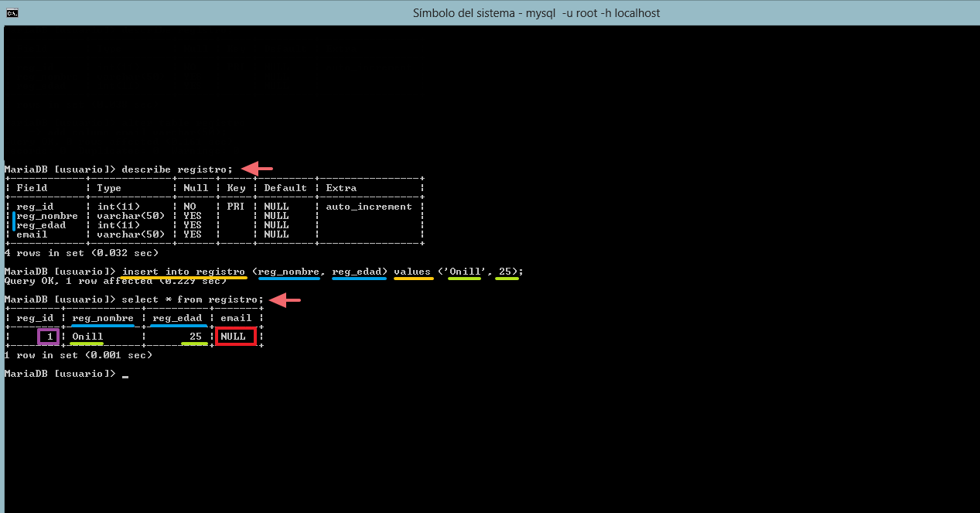Click the Default column header
This screenshot has height=513, width=980.
285,188
